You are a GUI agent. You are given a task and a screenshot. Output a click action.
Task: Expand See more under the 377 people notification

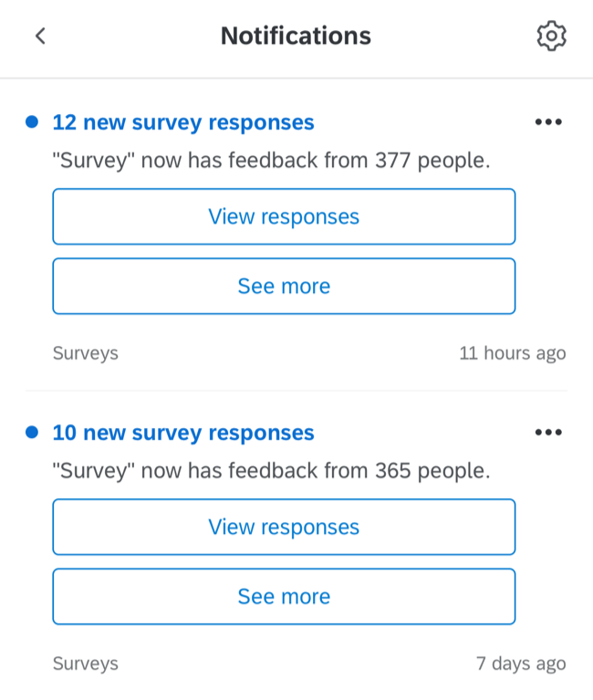coord(284,287)
